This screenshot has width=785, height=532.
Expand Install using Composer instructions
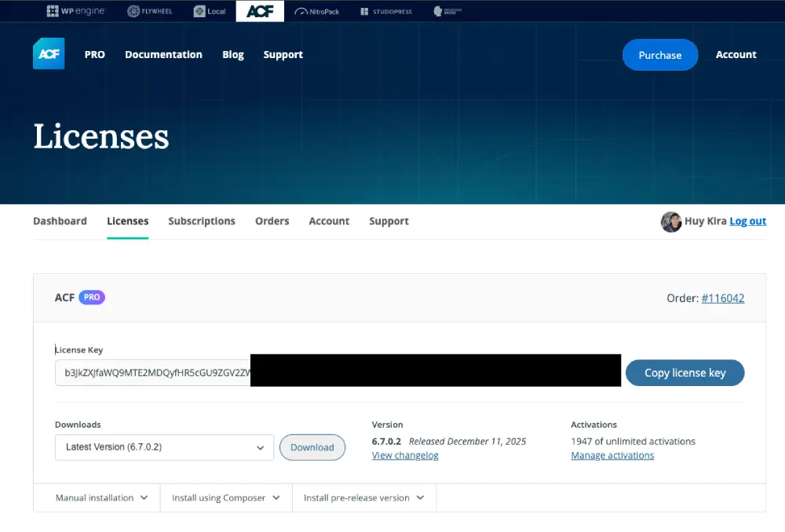click(226, 497)
